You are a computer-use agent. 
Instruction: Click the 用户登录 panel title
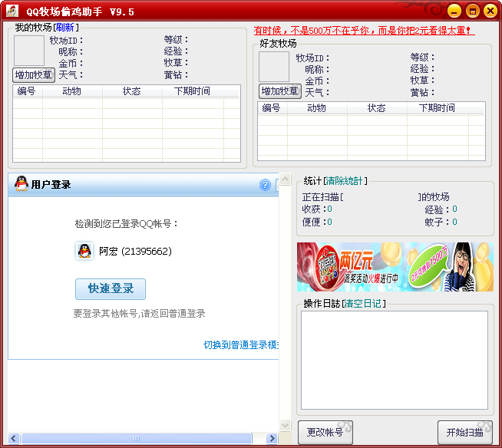[x=51, y=184]
